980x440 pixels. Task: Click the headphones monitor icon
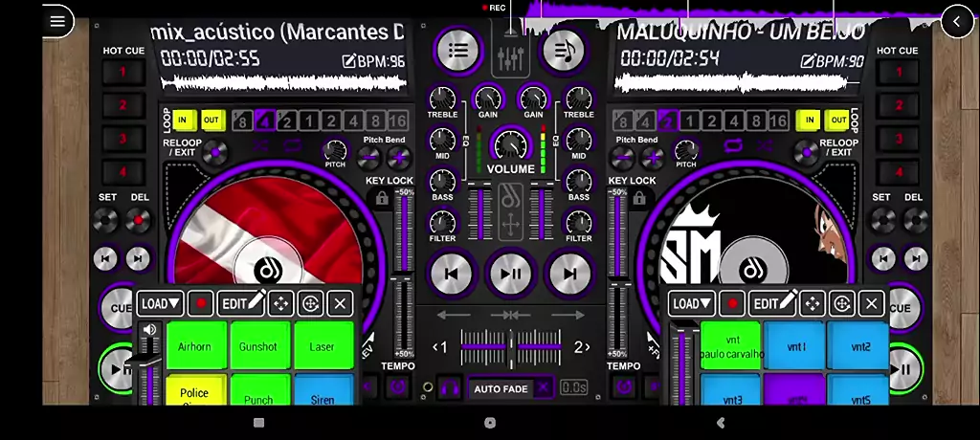click(x=449, y=388)
